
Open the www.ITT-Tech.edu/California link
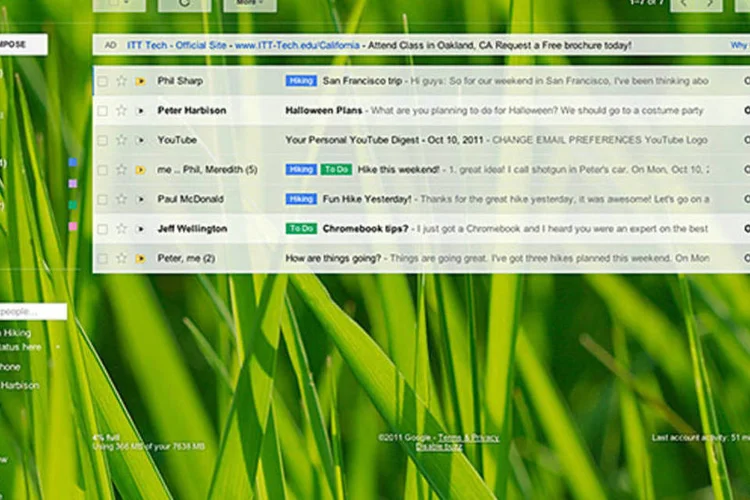(x=297, y=45)
